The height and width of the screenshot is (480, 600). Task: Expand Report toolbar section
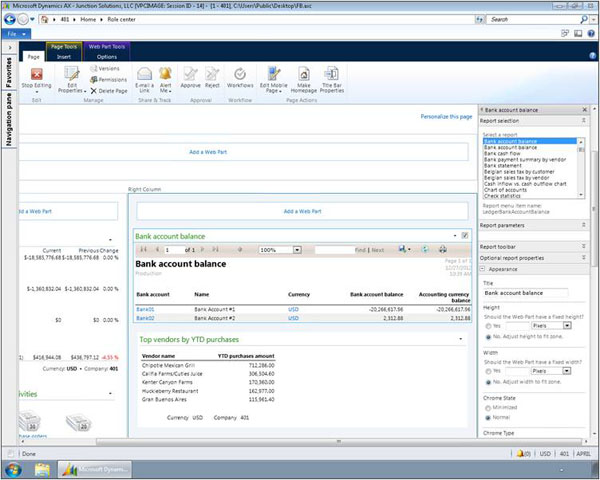[x=584, y=246]
